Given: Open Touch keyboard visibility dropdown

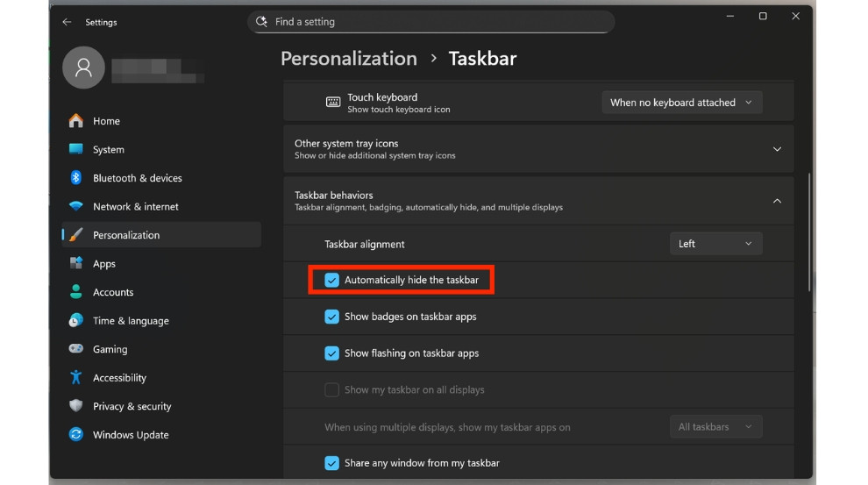Looking at the screenshot, I should click(x=681, y=103).
